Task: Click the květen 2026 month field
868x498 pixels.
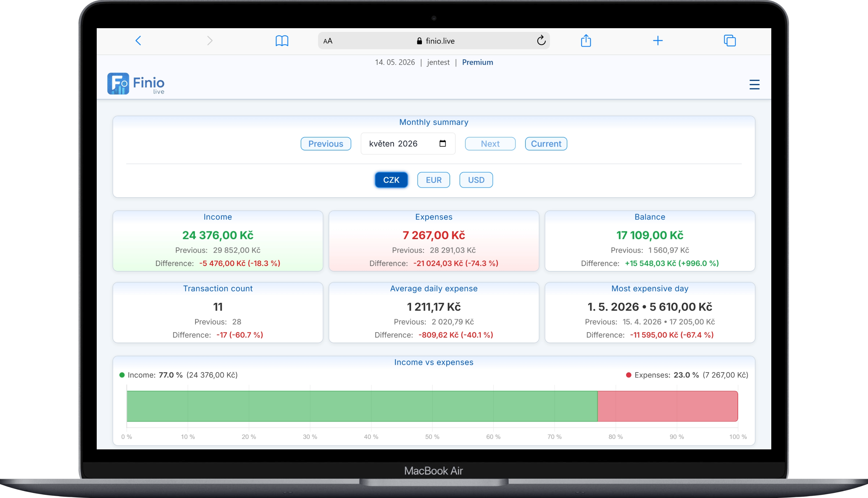Action: 408,144
